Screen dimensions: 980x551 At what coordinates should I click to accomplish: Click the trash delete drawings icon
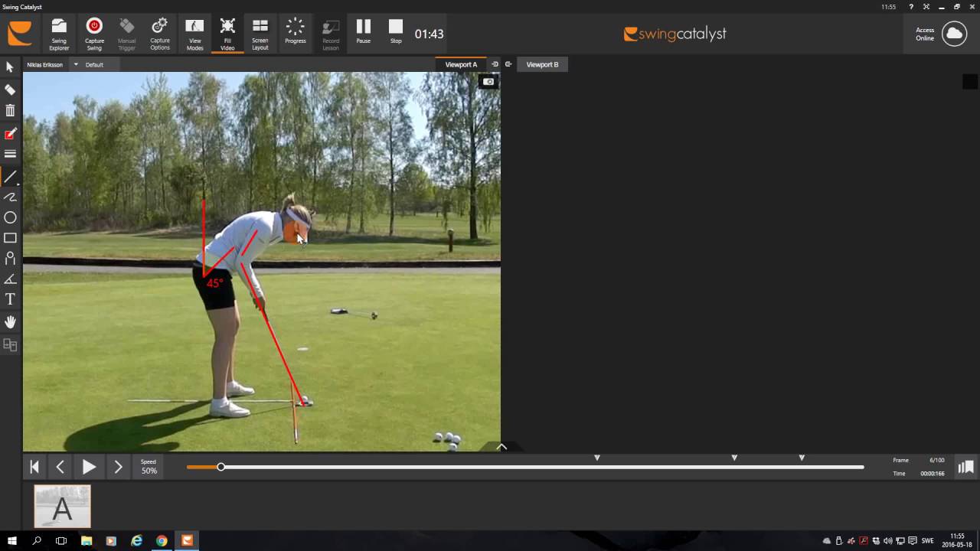tap(10, 111)
